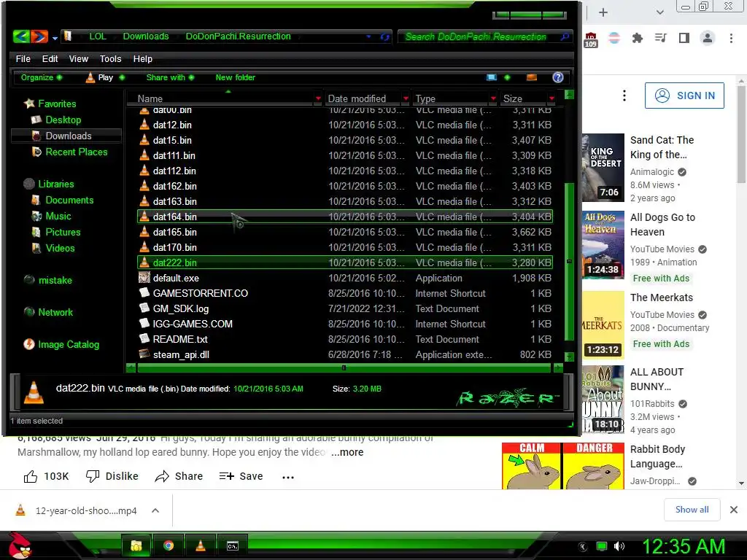Click the refresh icon in address bar
This screenshot has height=560, width=747.
(x=385, y=36)
